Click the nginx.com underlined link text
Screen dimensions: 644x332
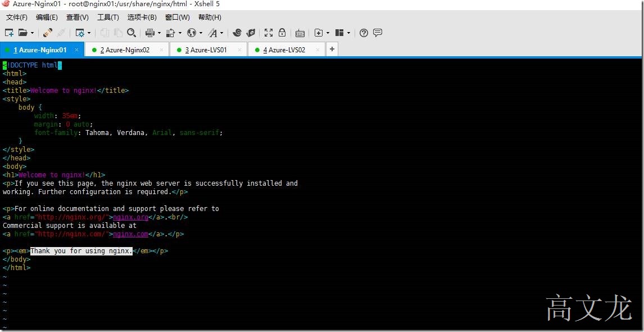130,234
